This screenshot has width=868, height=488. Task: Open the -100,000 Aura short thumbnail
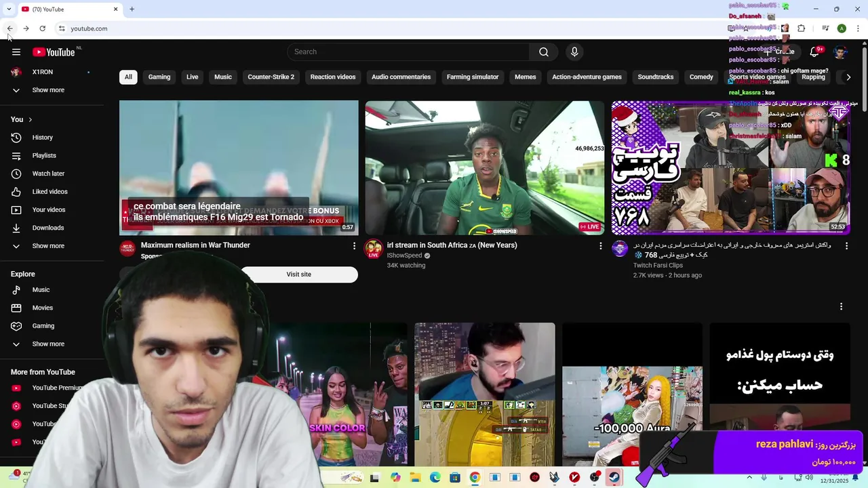(x=632, y=395)
